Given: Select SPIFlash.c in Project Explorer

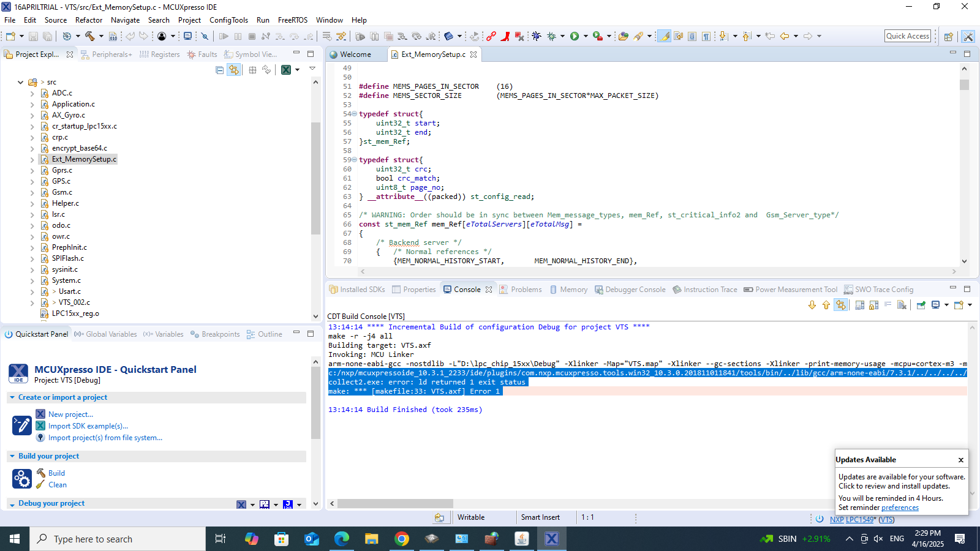Looking at the screenshot, I should (x=68, y=258).
